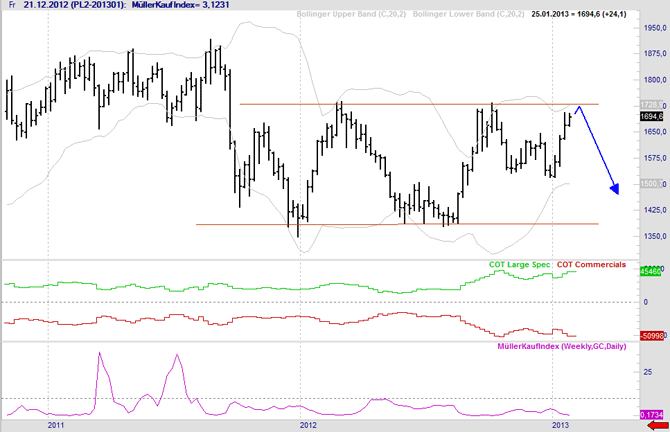The width and height of the screenshot is (670, 432).
Task: Click the 21.12.2012 (PL2-201301) header text
Action: coord(75,5)
